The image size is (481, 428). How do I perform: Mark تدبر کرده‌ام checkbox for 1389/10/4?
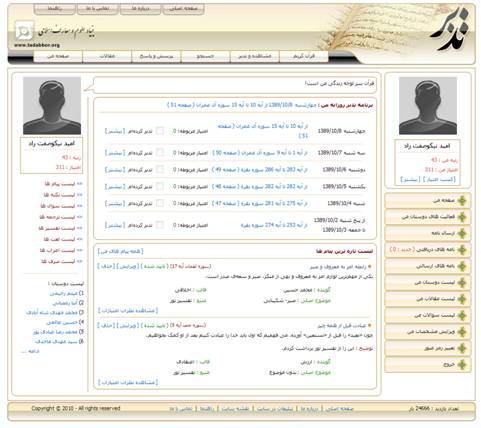(x=160, y=203)
